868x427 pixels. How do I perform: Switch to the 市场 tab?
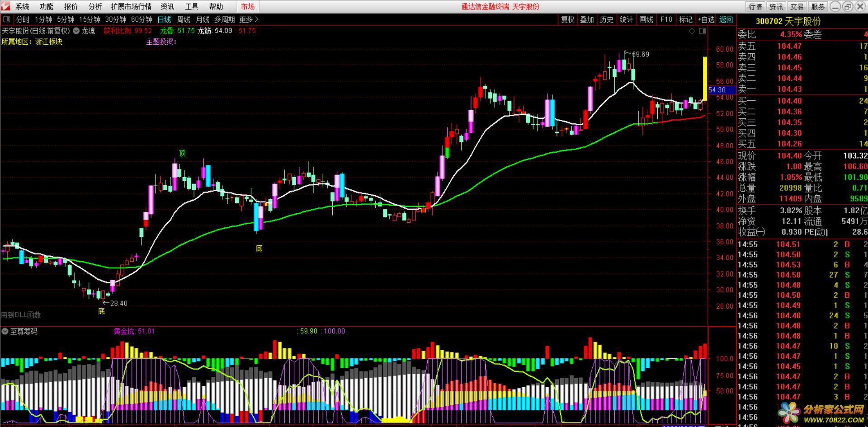[x=248, y=6]
